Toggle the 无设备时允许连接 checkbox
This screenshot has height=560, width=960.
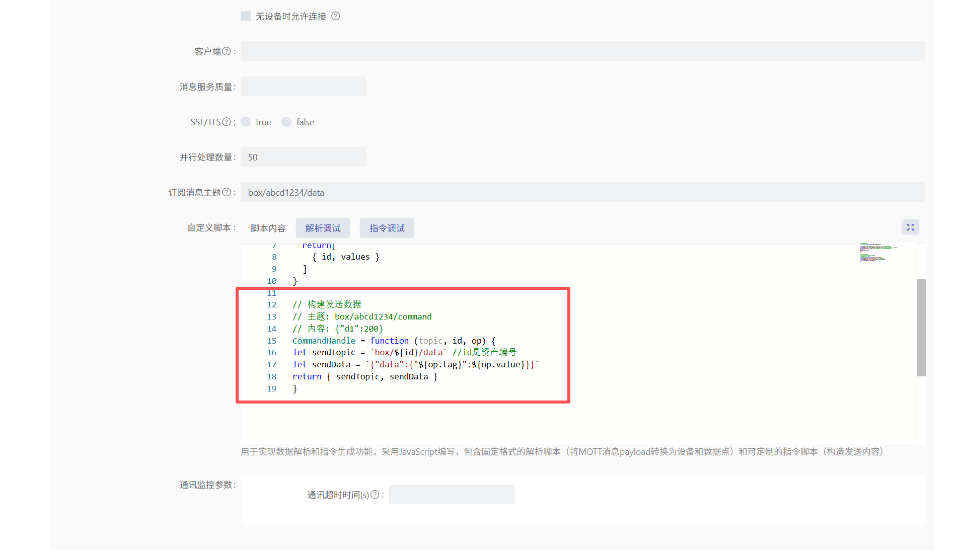(x=246, y=16)
